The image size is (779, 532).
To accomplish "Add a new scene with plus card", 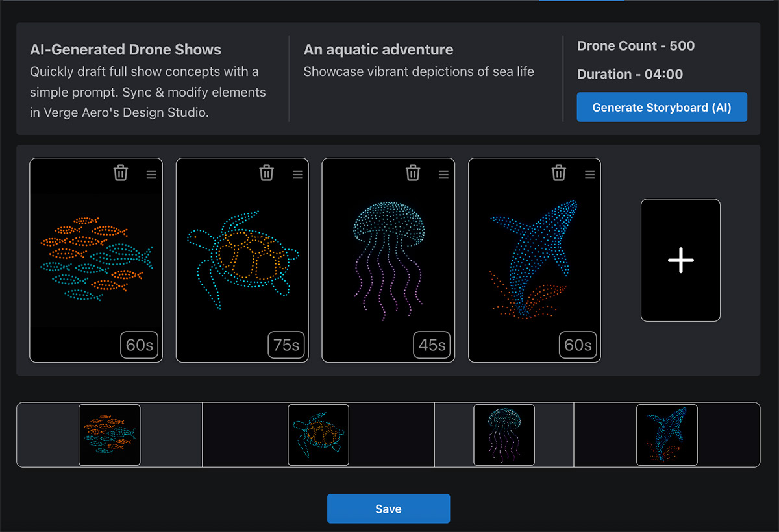I will pyautogui.click(x=680, y=260).
